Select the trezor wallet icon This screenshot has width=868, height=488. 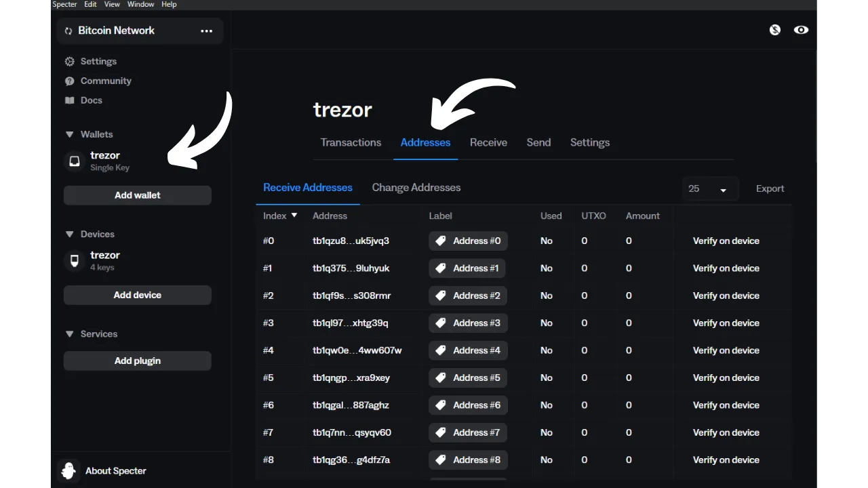75,161
